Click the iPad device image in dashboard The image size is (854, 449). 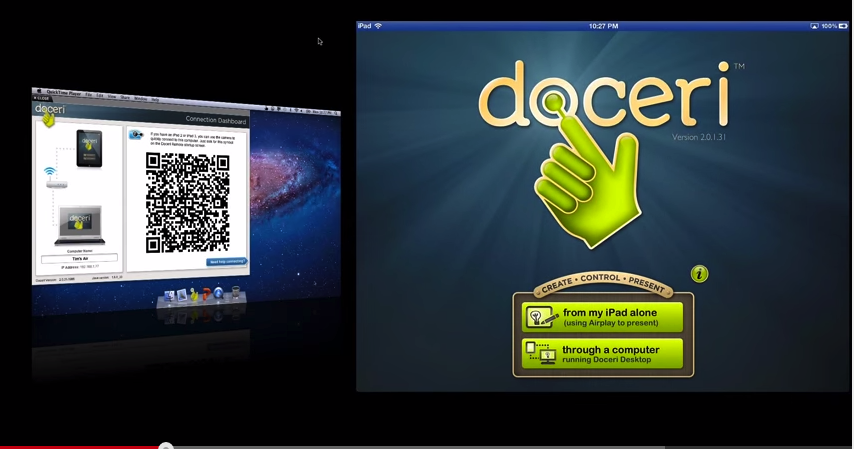[x=89, y=148]
